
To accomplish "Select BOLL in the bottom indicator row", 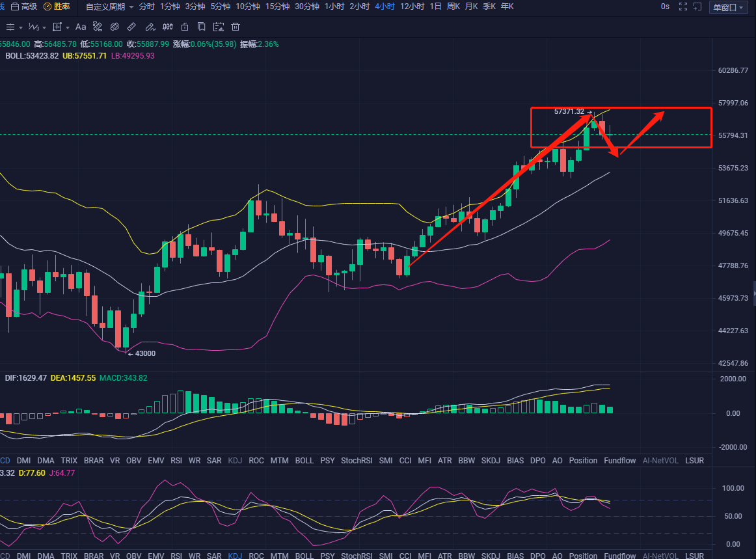I will [x=304, y=555].
